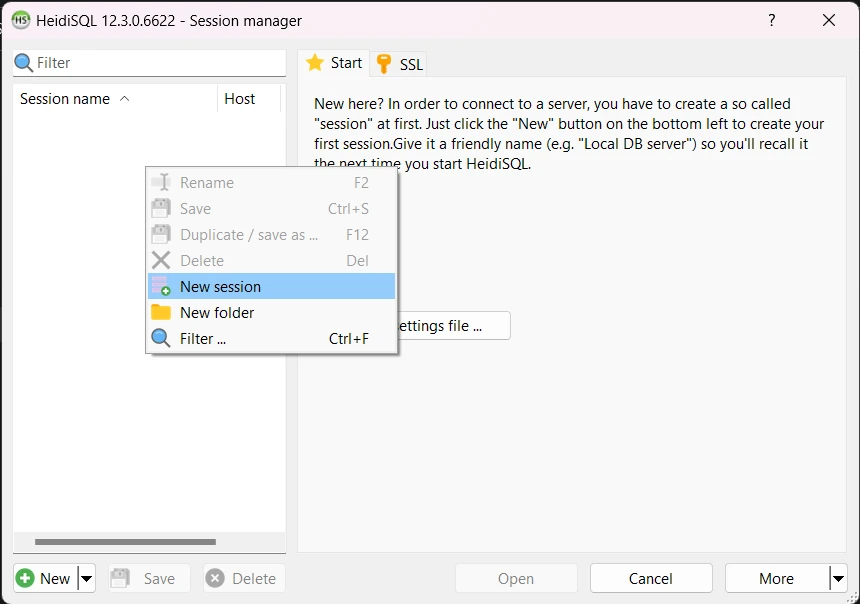Viewport: 860px width, 604px height.
Task: Click the resize grip at window corner
Action: click(852, 597)
